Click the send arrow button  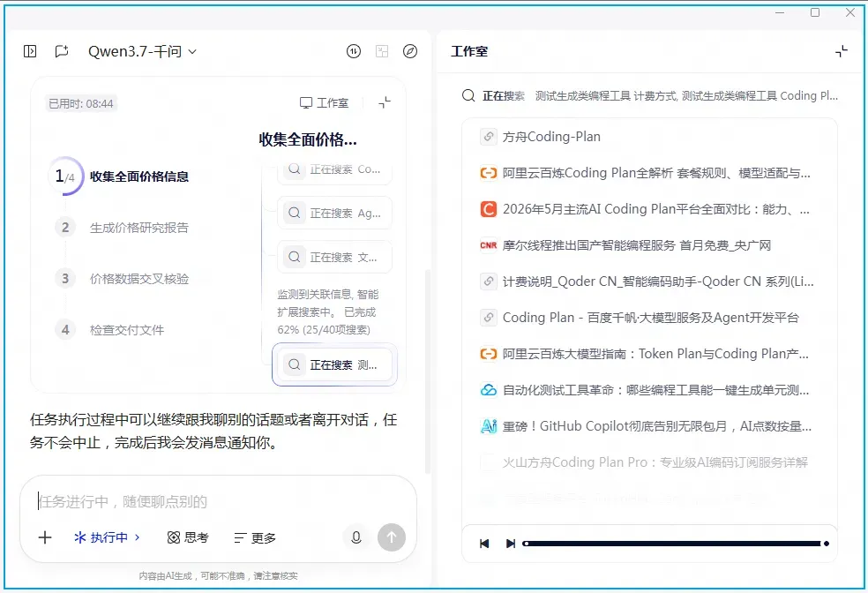(392, 537)
